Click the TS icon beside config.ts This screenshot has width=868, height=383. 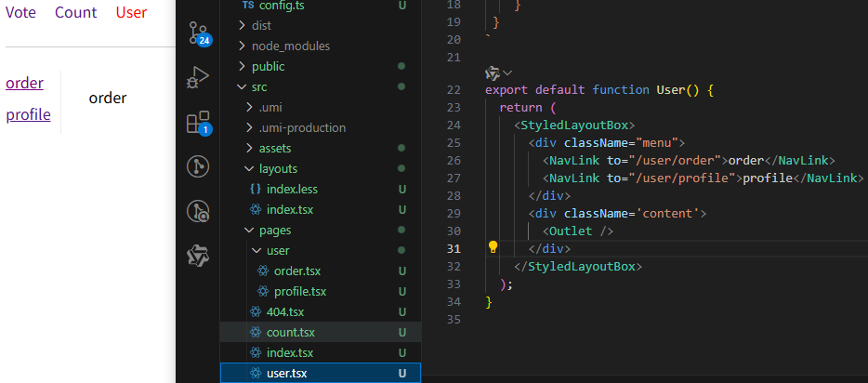tap(247, 6)
